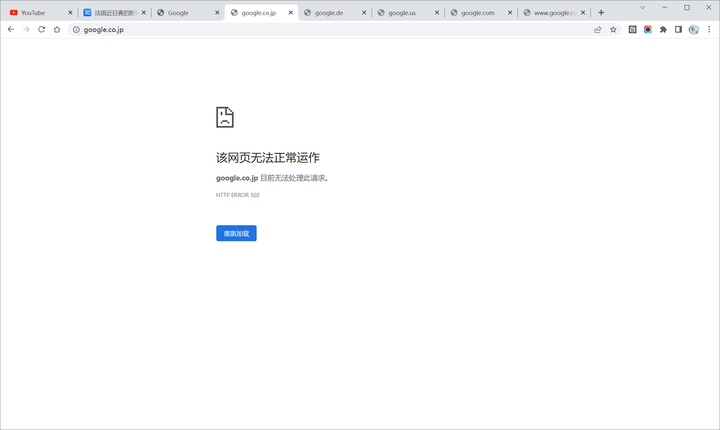This screenshot has width=720, height=430.
Task: Close the google.us tab
Action: pos(437,13)
